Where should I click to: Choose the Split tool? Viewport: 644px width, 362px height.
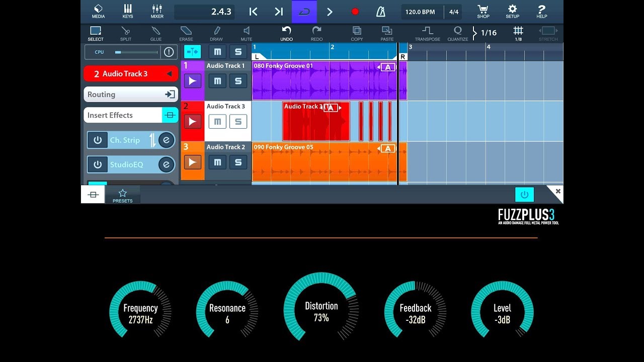coord(126,34)
